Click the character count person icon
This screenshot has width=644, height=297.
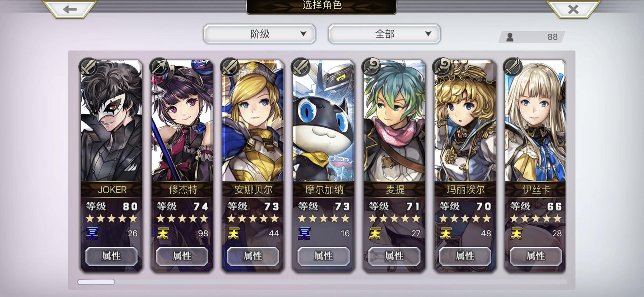(x=510, y=37)
